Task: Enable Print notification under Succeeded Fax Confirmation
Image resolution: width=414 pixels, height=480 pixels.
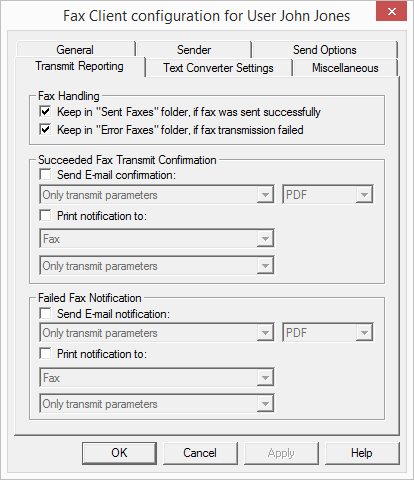Action: [45, 215]
